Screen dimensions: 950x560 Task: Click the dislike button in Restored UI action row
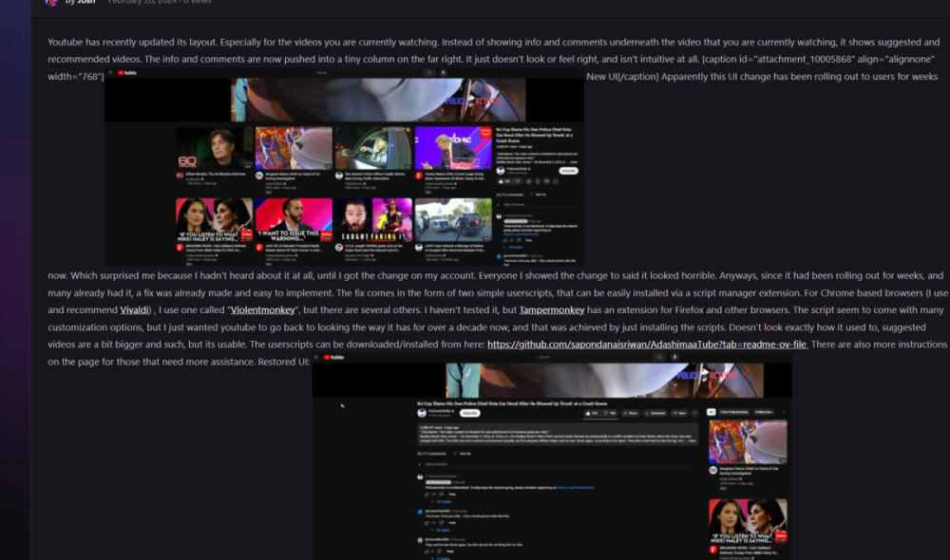tap(610, 413)
